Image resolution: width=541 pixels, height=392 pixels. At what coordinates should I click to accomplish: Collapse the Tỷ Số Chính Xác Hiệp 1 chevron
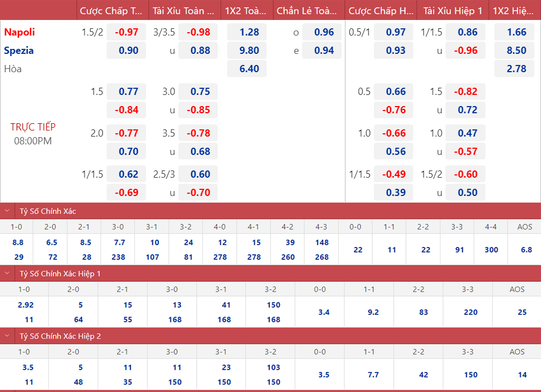tap(7, 274)
